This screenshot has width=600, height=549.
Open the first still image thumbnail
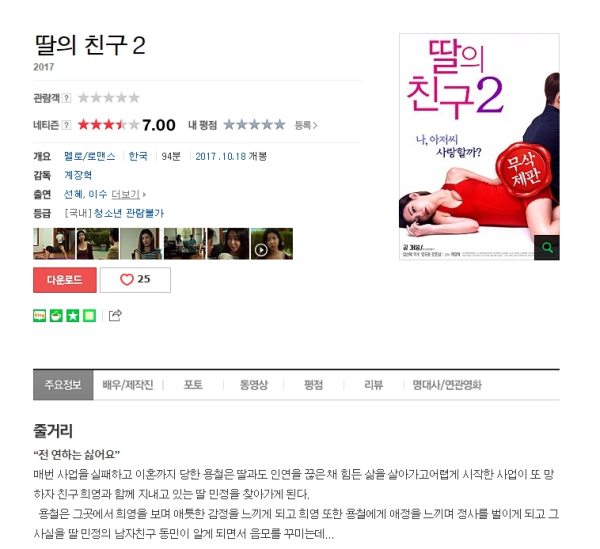point(54,244)
